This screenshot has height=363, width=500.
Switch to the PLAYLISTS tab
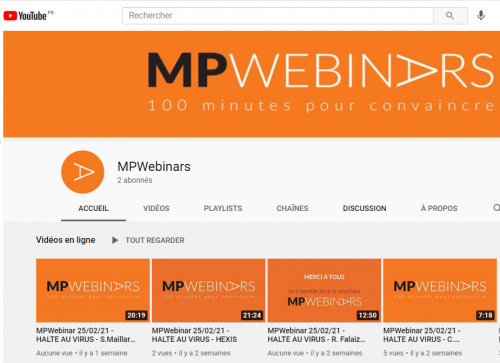click(x=223, y=208)
